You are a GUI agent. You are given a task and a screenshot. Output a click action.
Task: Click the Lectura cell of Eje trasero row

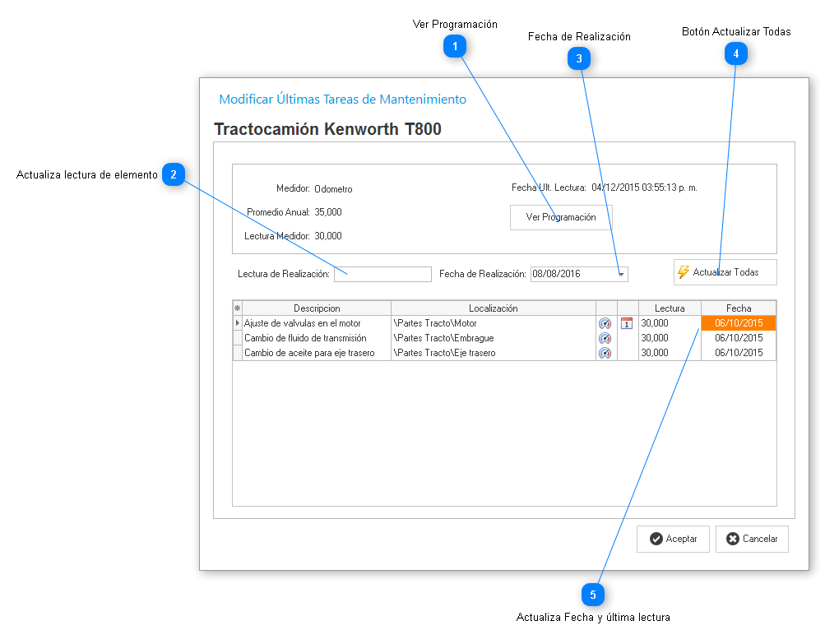[669, 353]
